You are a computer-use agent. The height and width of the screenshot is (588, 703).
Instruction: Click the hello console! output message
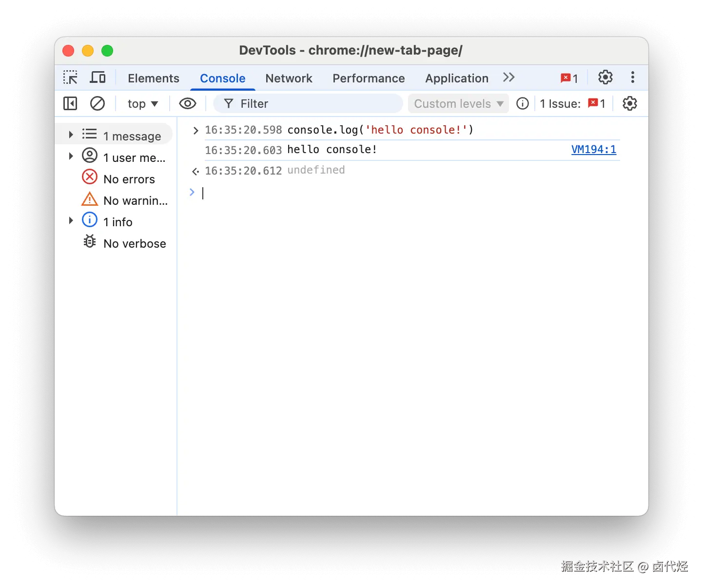[x=332, y=150]
